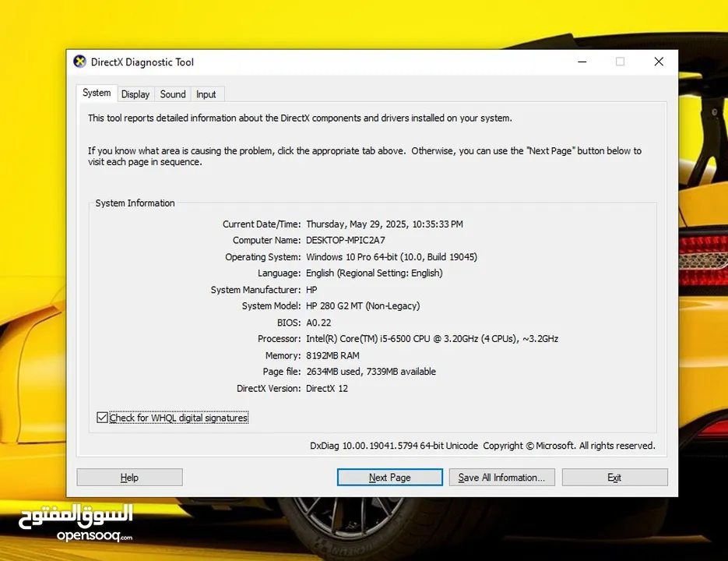Close the DirectX Diagnostic Tool window
Image resolution: width=728 pixels, height=561 pixels.
pos(659,62)
